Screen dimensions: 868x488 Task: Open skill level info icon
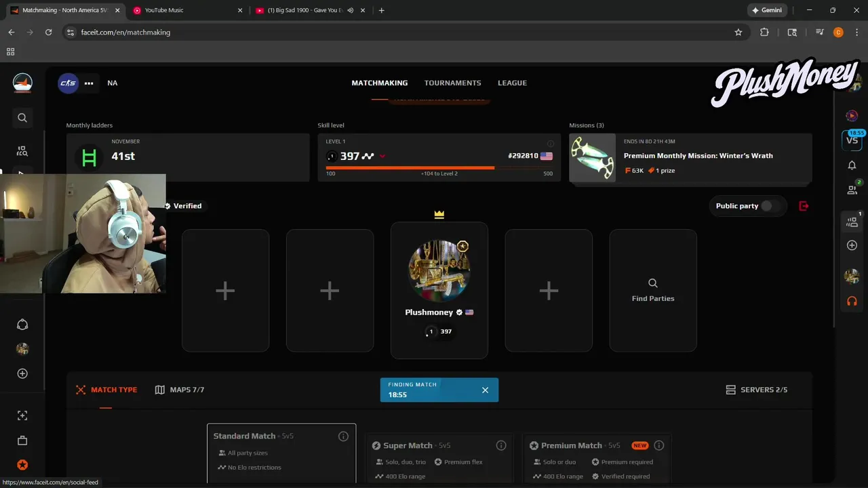[x=551, y=144]
